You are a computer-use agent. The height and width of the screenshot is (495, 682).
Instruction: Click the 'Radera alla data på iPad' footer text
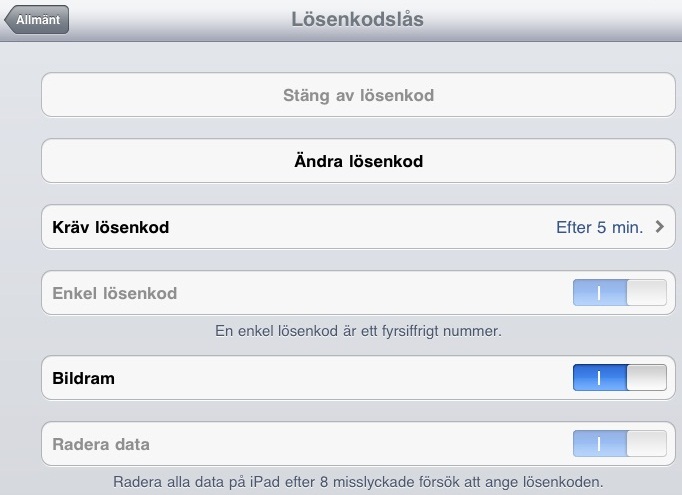pyautogui.click(x=357, y=482)
